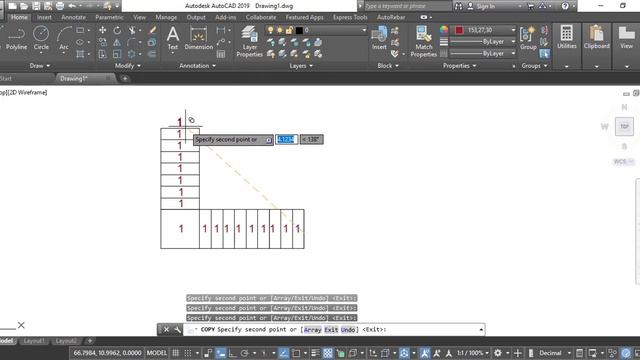Choose Exit option in command line

point(331,330)
